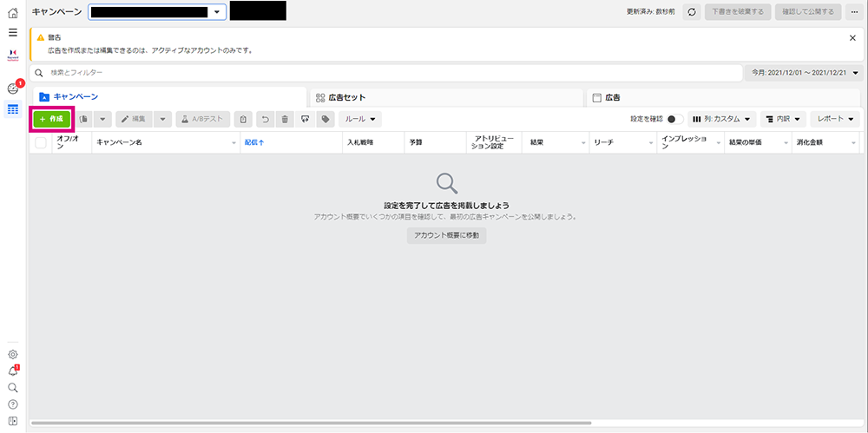Open the ルール dropdown

coord(360,119)
